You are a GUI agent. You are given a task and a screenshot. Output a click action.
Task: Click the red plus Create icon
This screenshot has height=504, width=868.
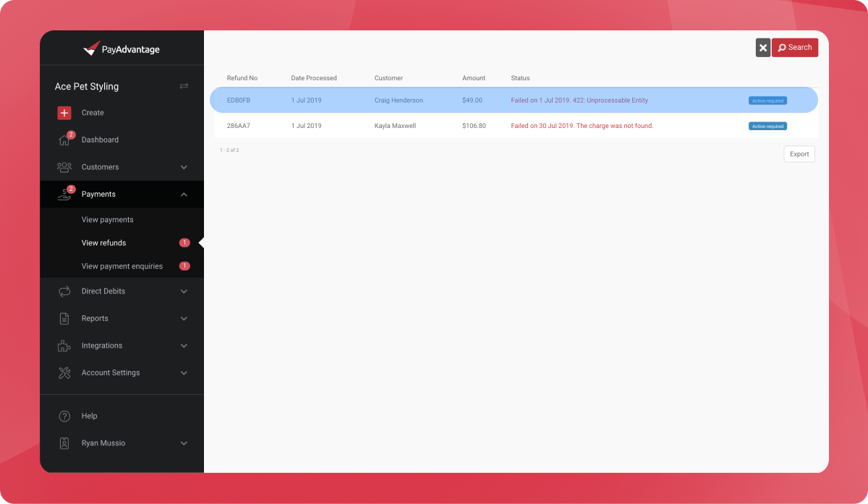pos(64,113)
